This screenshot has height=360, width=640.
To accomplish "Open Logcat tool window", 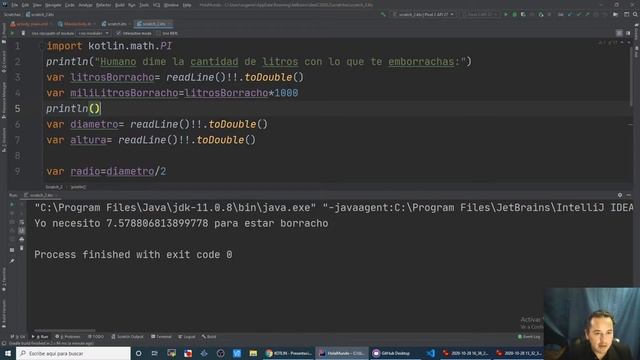I will tap(187, 337).
